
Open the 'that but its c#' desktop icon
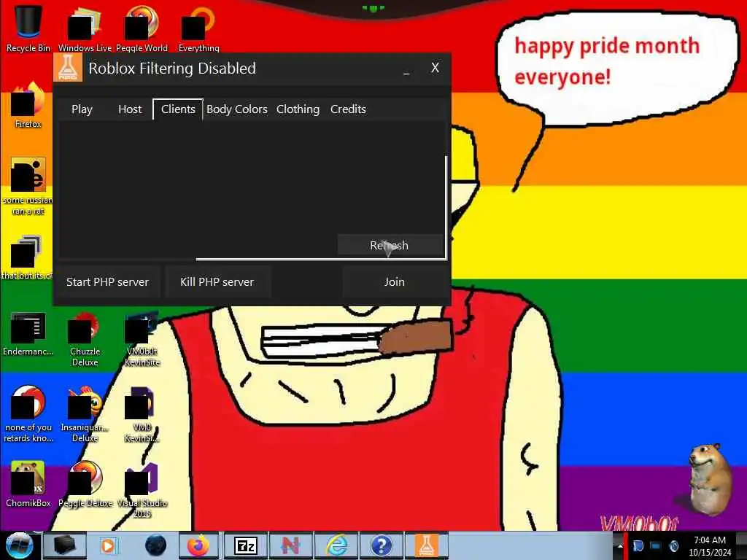(x=27, y=257)
